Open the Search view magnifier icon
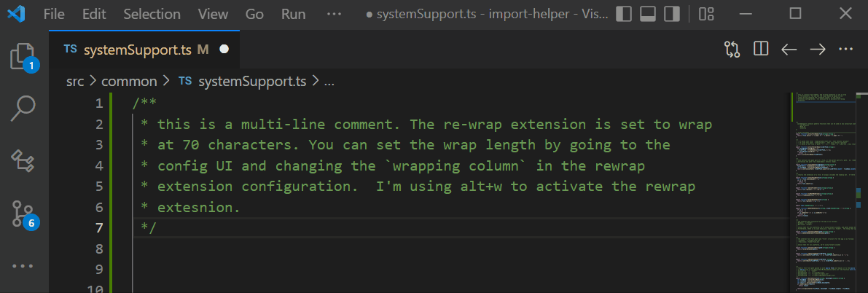The image size is (868, 293). [23, 109]
